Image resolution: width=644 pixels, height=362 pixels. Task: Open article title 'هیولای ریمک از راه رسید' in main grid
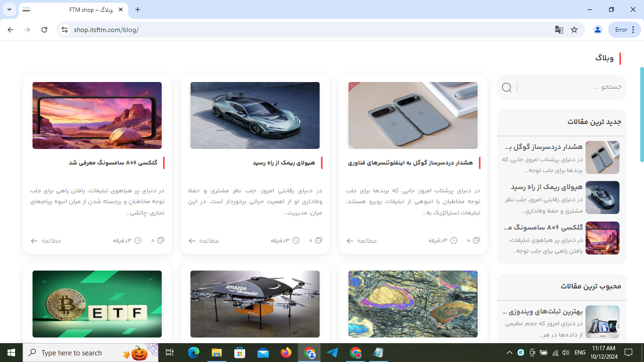[x=284, y=163]
